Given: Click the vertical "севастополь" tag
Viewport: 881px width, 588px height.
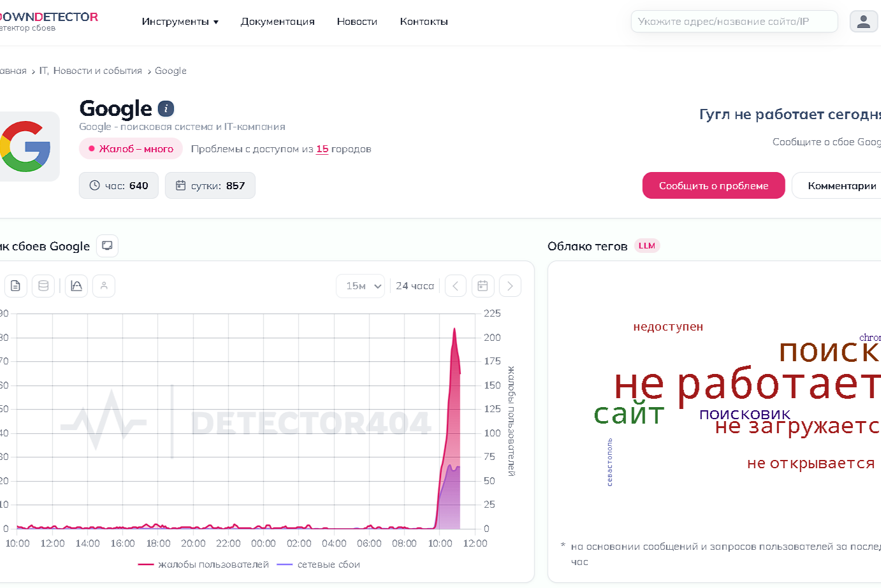Looking at the screenshot, I should pos(609,463).
